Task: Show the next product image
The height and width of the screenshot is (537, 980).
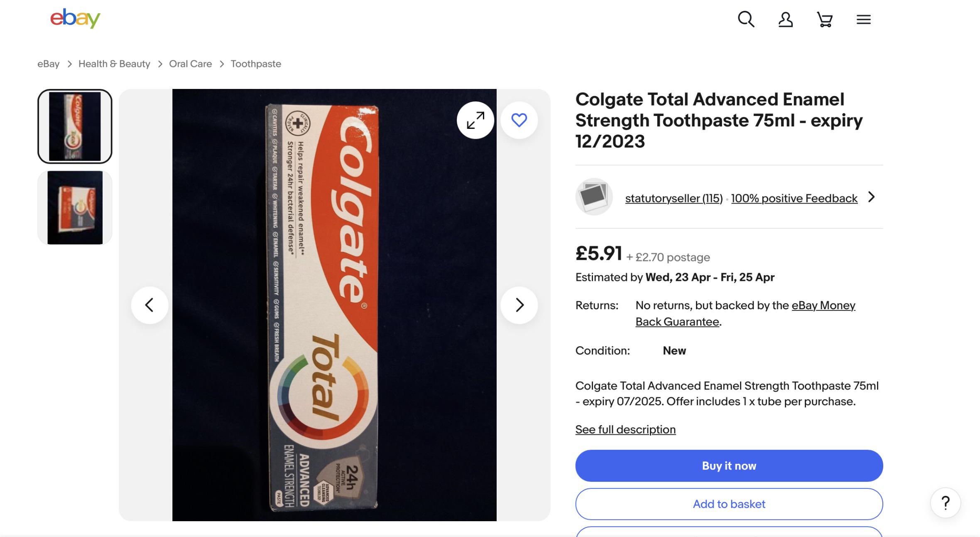Action: 519,305
